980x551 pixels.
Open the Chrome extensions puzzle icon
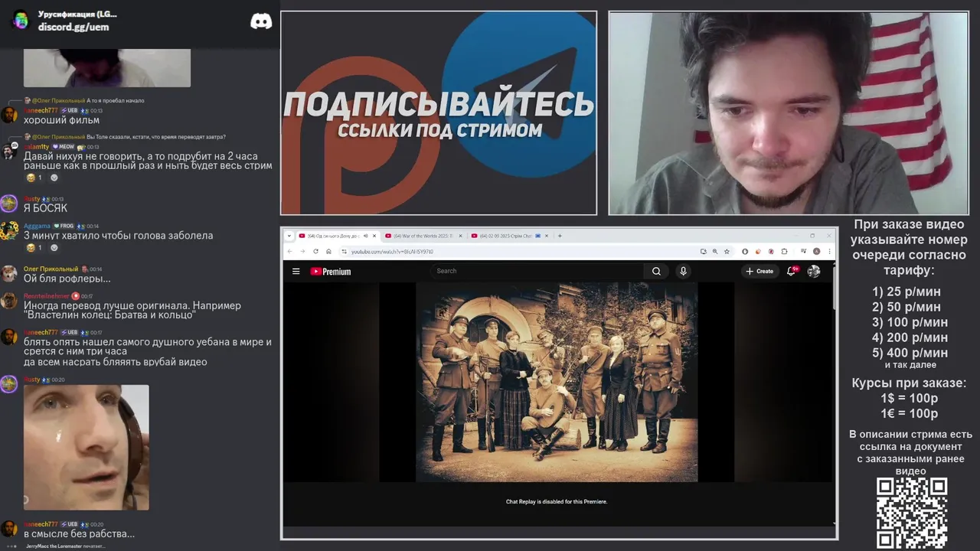(x=784, y=251)
